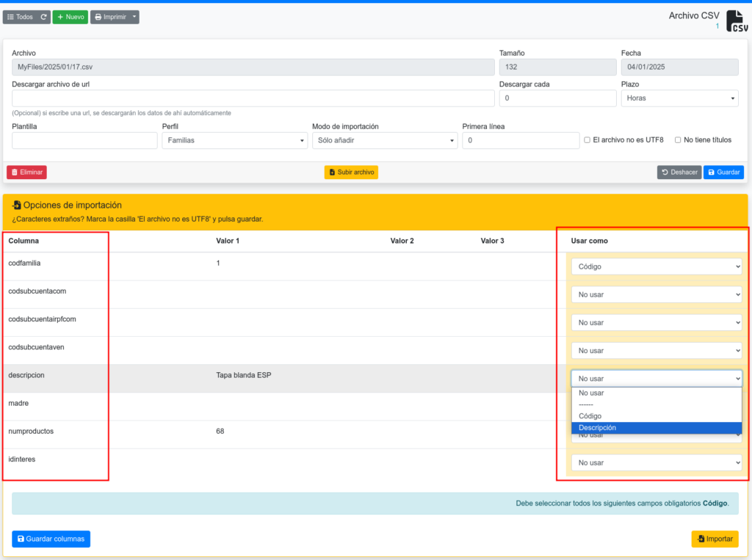Click the yellow Importar button

coord(715,539)
